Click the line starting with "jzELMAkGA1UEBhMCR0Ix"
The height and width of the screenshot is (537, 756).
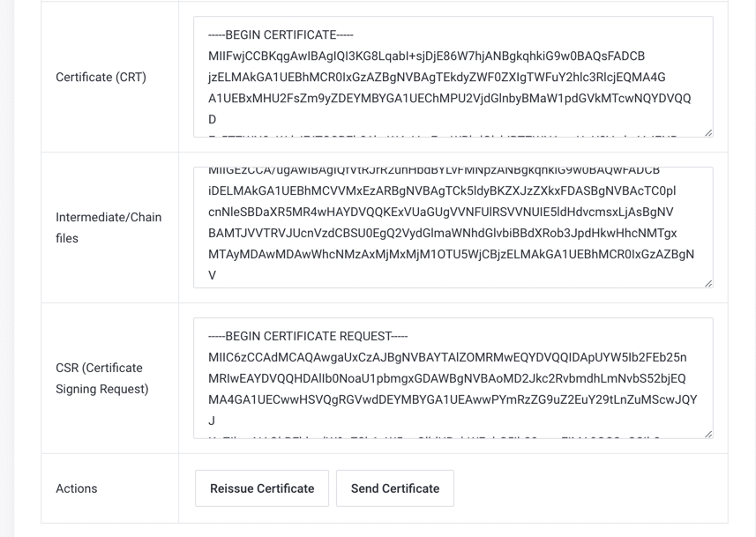coord(437,78)
